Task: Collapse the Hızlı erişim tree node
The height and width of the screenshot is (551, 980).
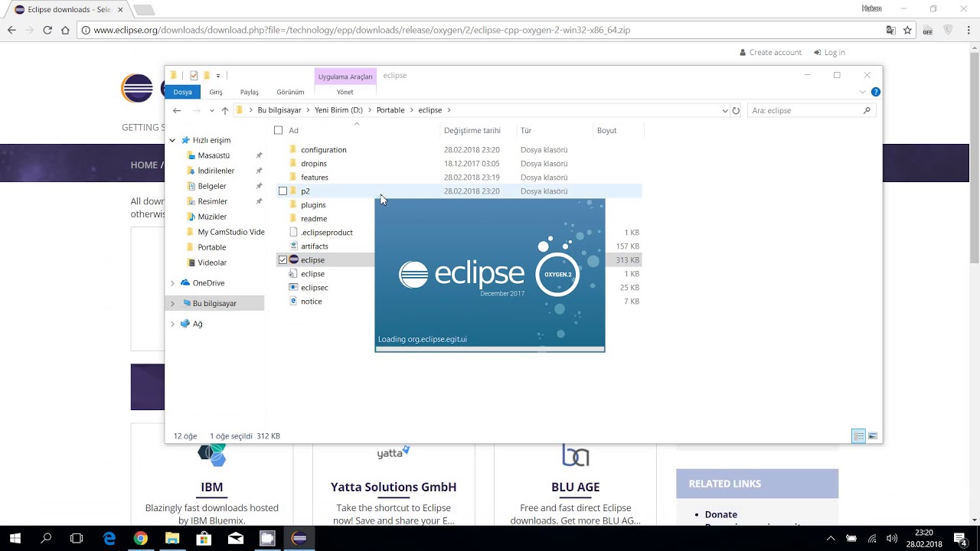Action: [x=172, y=140]
